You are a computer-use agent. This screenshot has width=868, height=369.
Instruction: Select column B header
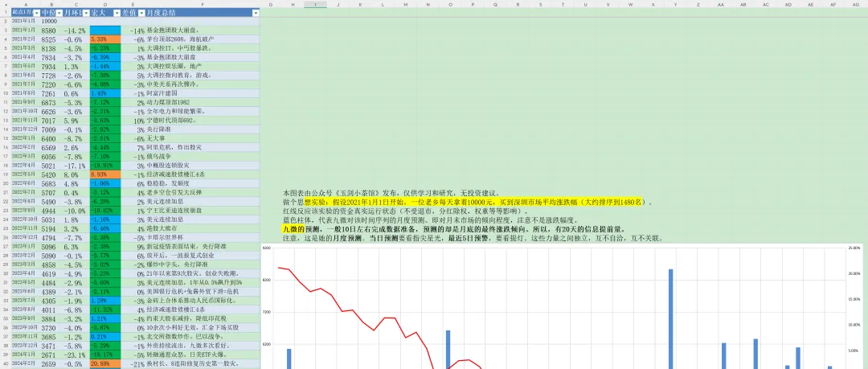[x=51, y=5]
